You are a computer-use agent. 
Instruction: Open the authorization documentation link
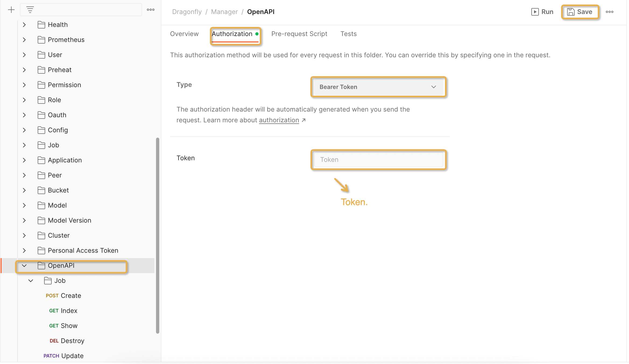point(279,120)
